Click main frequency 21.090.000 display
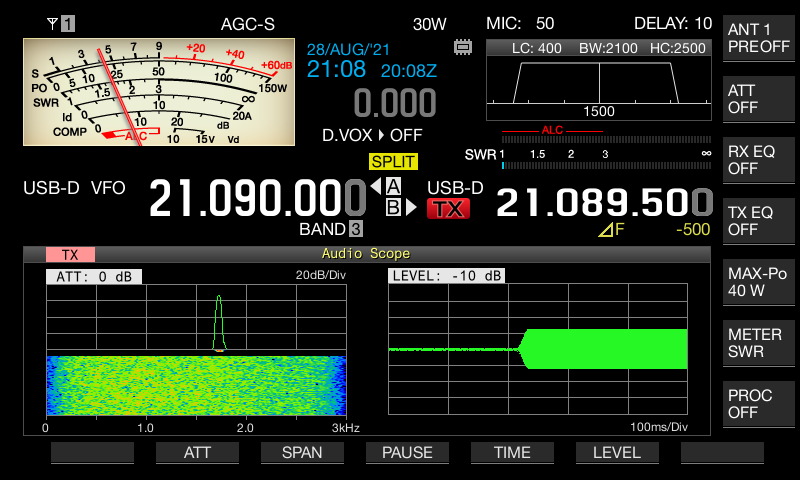This screenshot has width=800, height=480. point(258,198)
